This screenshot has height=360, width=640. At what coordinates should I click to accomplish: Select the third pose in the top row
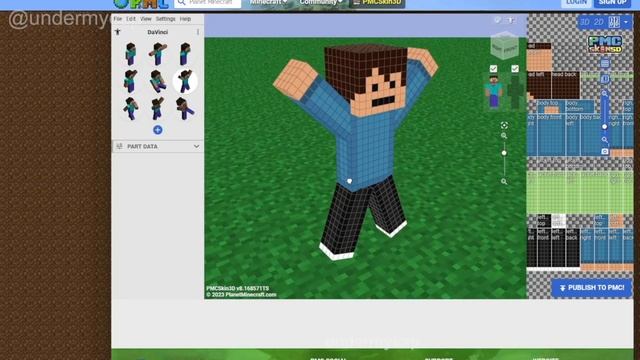(185, 54)
